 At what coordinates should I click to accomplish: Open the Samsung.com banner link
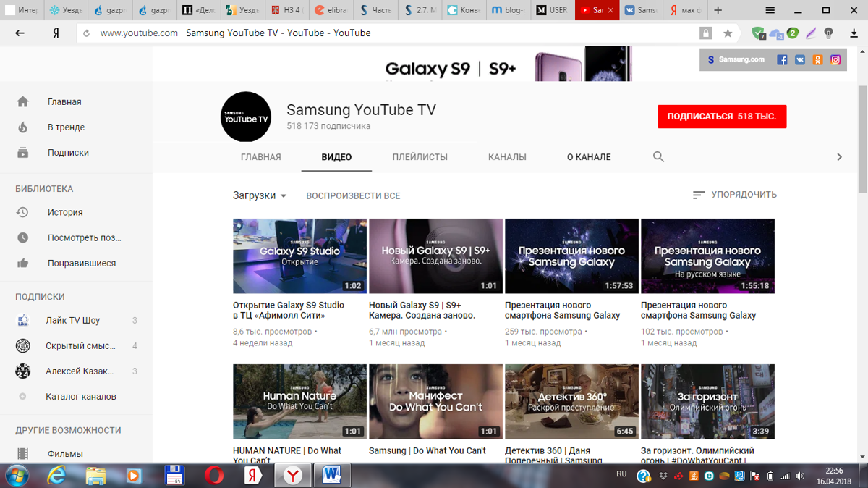tap(736, 60)
